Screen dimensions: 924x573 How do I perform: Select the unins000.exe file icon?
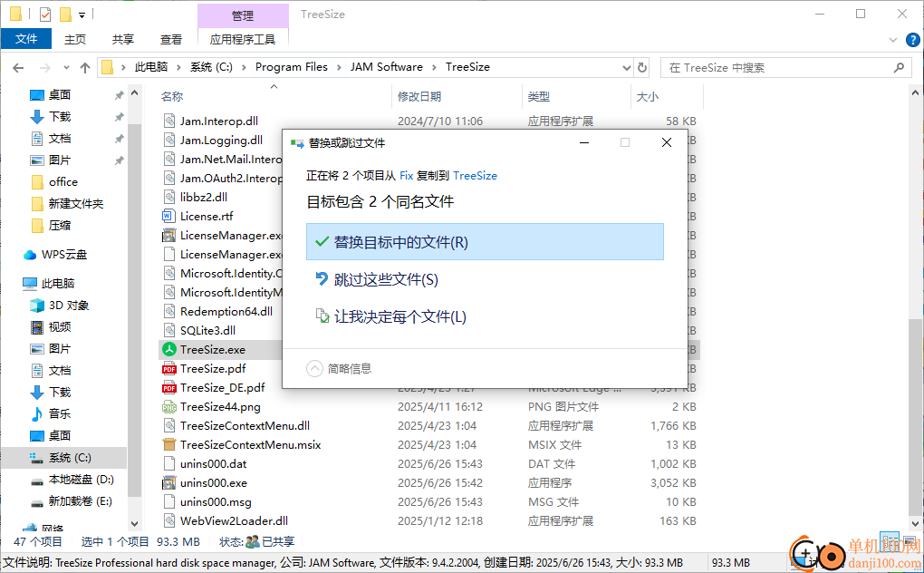tap(169, 483)
